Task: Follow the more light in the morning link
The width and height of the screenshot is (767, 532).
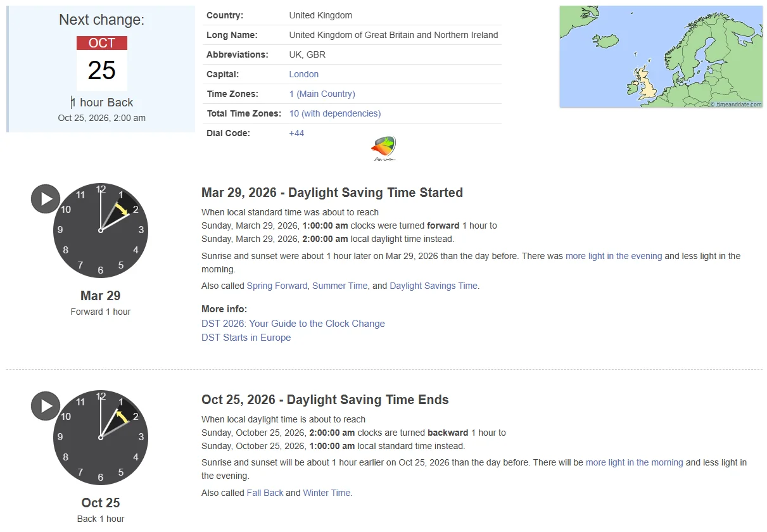Action: [x=635, y=462]
